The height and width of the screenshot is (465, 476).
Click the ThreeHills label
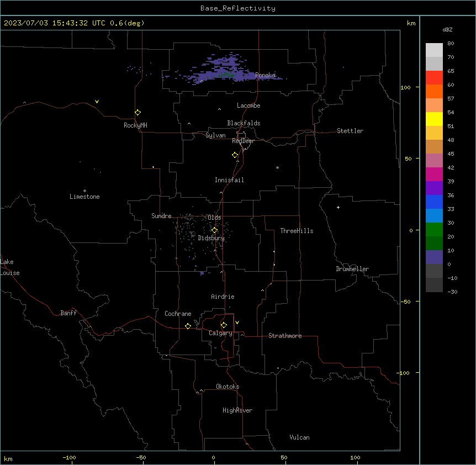tap(297, 231)
